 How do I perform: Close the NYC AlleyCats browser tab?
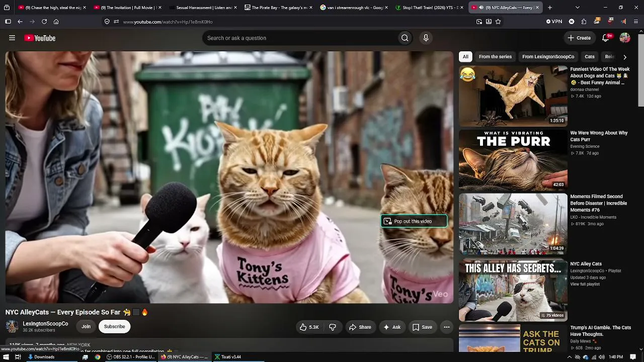[x=537, y=8]
